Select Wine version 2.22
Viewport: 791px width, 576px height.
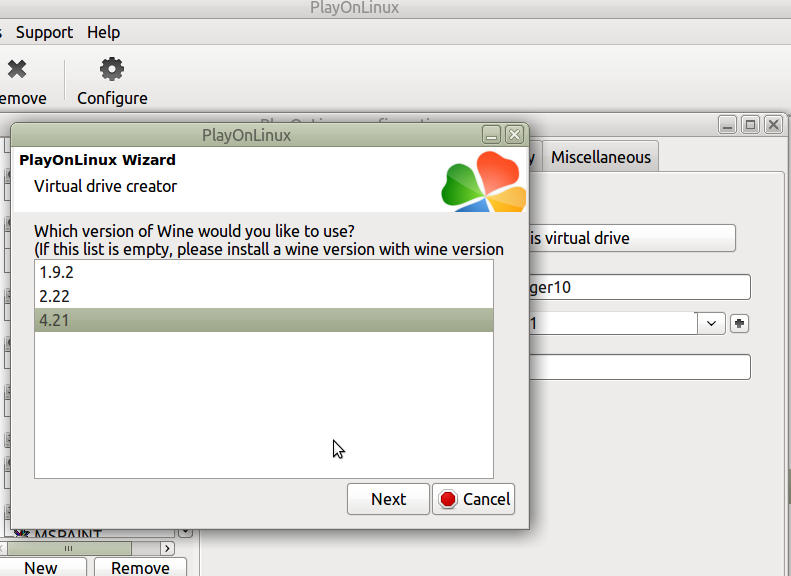pyautogui.click(x=264, y=296)
